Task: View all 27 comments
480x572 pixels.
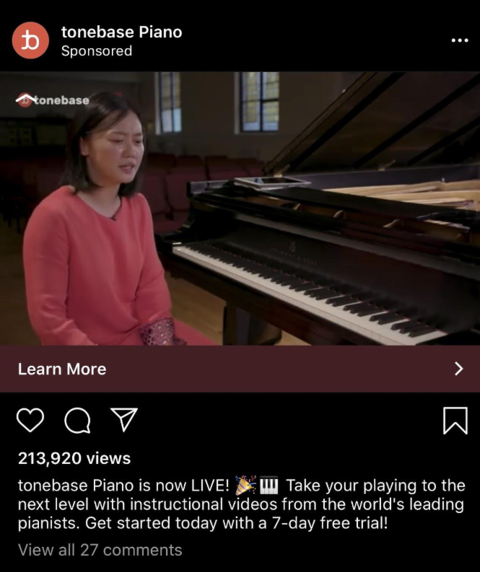Action: pos(100,550)
